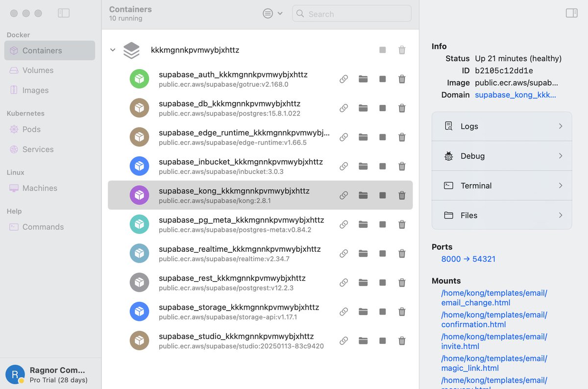Toggle the right inspector panel icon

(x=571, y=13)
